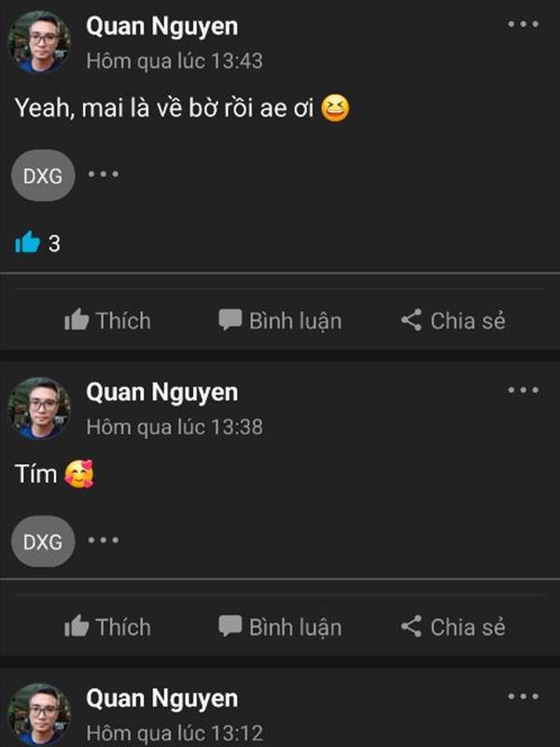Share the 13:43 post via Chia sẻ

[x=453, y=320]
